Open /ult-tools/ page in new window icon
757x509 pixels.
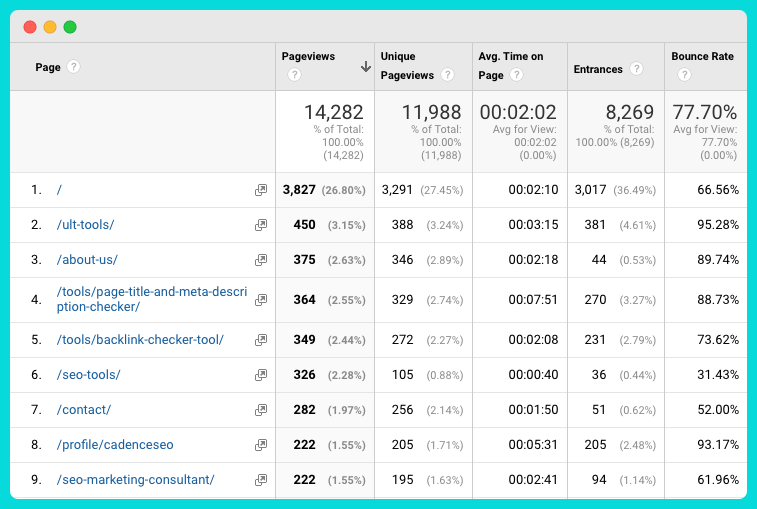261,225
